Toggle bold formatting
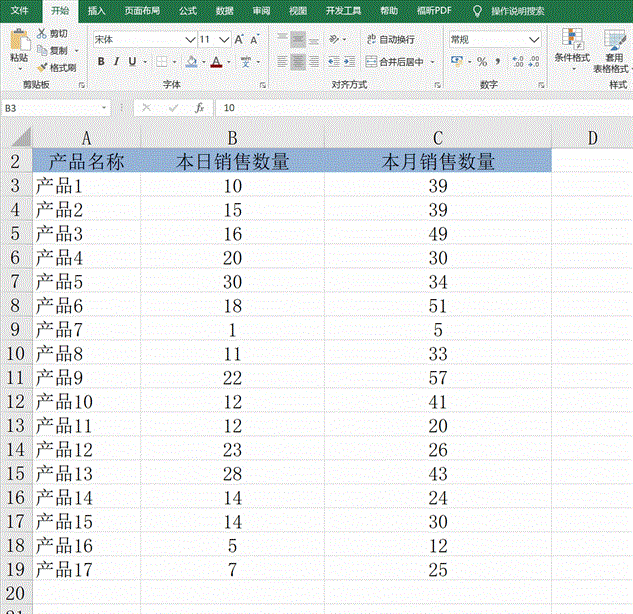 101,62
